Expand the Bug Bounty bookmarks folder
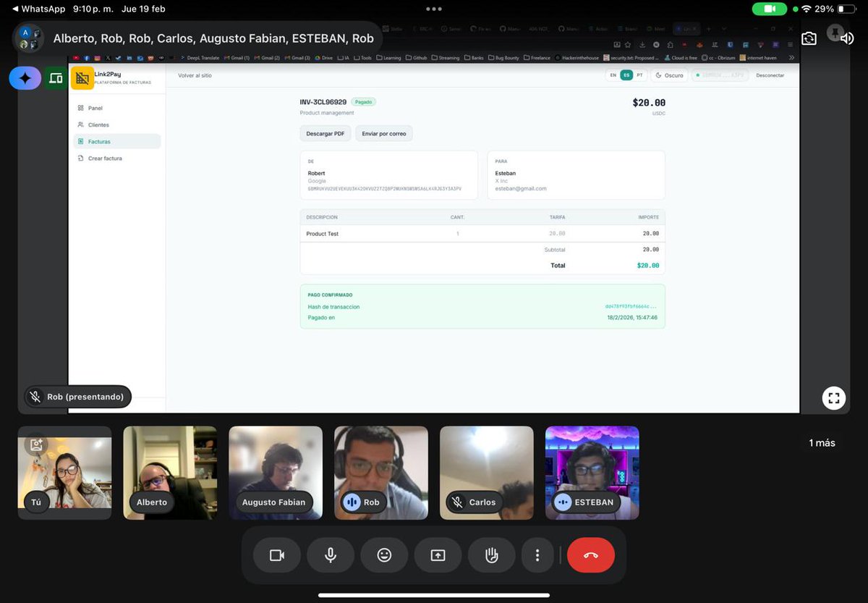The height and width of the screenshot is (603, 868). [x=503, y=58]
